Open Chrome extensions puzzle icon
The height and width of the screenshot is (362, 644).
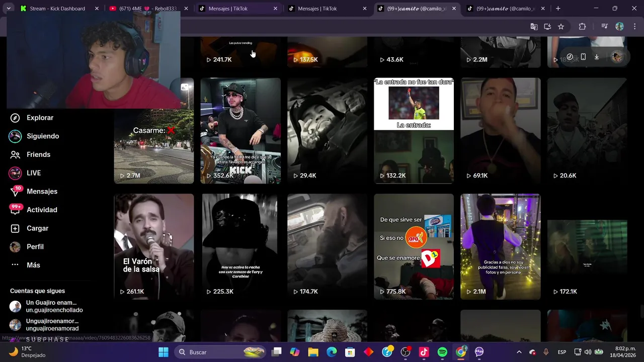coord(583,27)
